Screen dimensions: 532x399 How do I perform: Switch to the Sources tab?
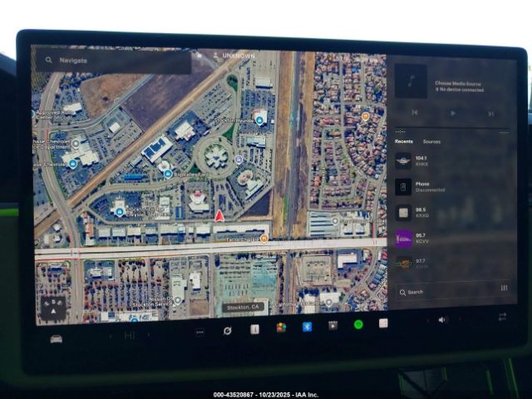point(431,142)
